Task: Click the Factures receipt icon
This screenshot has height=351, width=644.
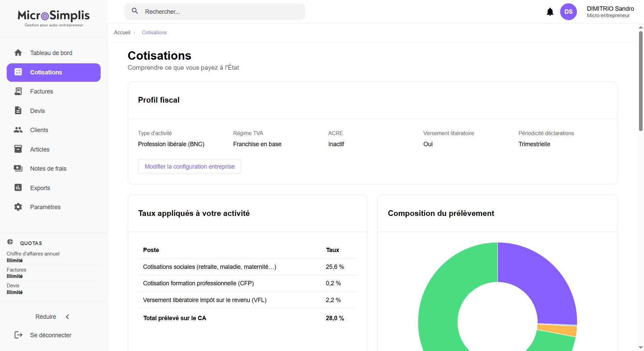Action: pos(18,91)
